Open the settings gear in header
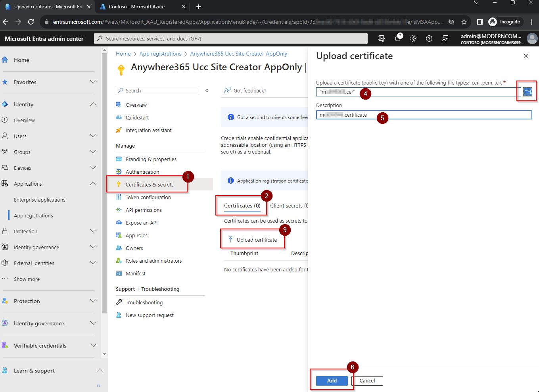Image resolution: width=539 pixels, height=392 pixels. pyautogui.click(x=413, y=38)
